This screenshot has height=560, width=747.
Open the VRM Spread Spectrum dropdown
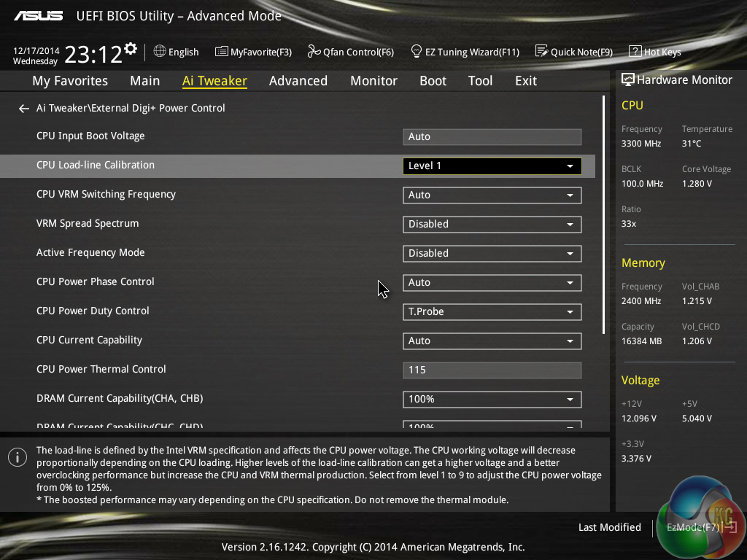[492, 225]
